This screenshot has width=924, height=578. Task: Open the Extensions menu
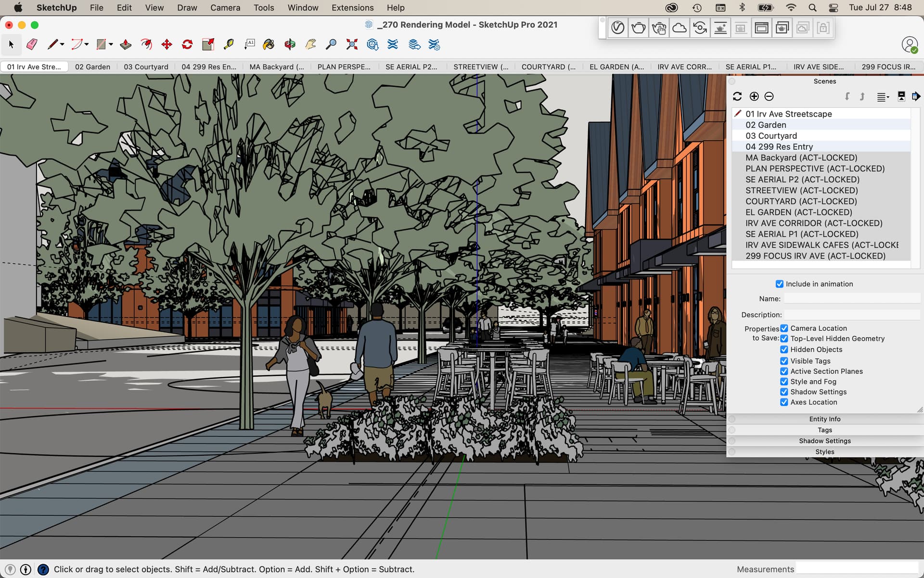[352, 8]
